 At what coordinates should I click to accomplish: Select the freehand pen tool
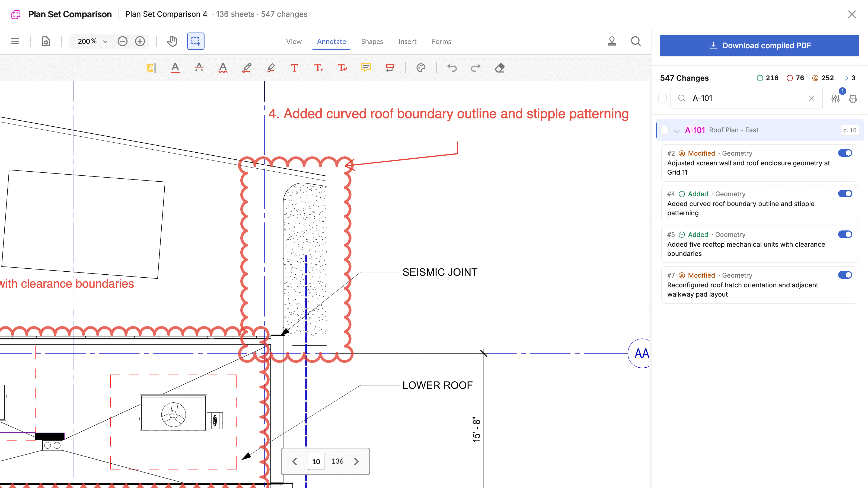[x=247, y=68]
